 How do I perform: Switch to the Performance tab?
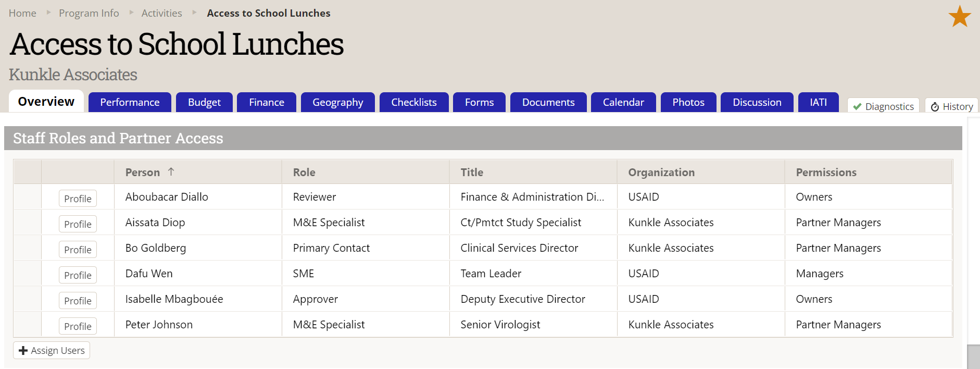pos(130,102)
